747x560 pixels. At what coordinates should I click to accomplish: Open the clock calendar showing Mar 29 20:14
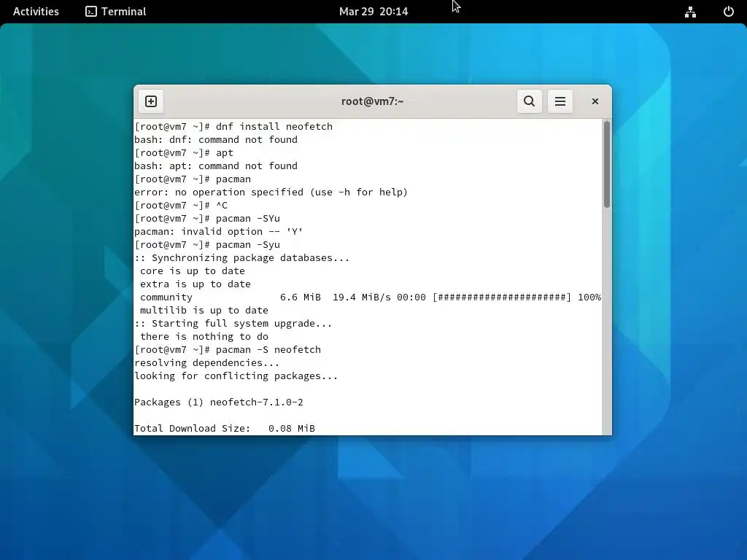373,12
